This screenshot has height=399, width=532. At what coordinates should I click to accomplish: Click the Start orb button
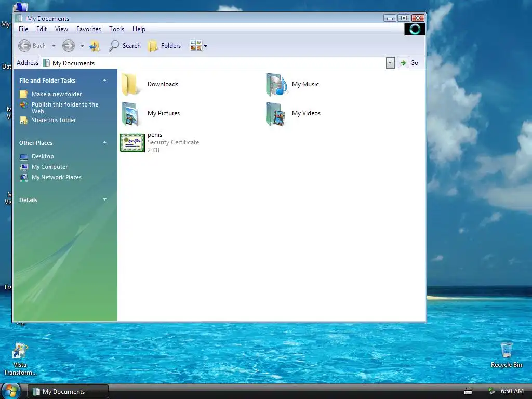click(x=11, y=391)
